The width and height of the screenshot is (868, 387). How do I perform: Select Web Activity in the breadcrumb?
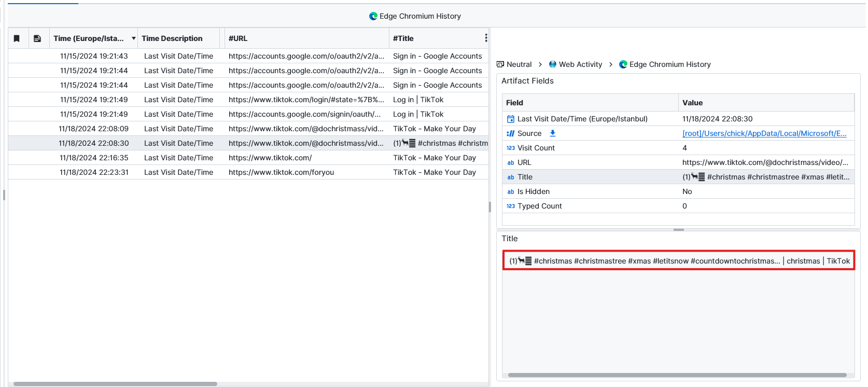580,64
